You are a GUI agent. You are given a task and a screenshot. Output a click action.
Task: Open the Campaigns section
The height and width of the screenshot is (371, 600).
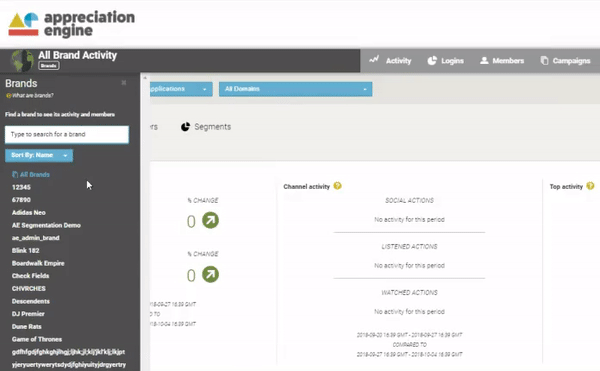(x=565, y=60)
